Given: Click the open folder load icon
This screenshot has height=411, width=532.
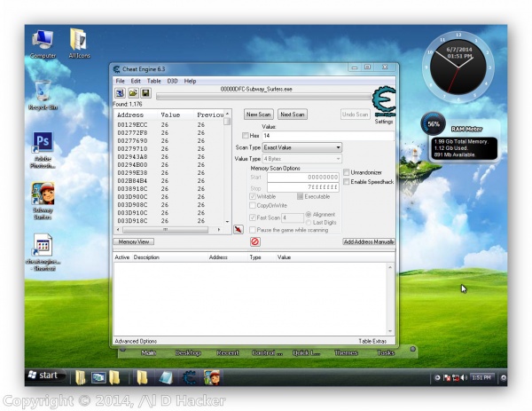Looking at the screenshot, I should tap(132, 92).
